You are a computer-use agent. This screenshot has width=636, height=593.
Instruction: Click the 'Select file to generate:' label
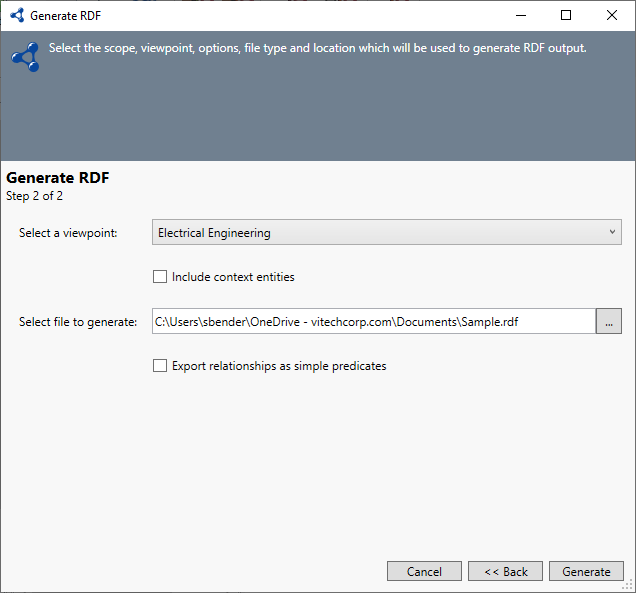point(78,321)
